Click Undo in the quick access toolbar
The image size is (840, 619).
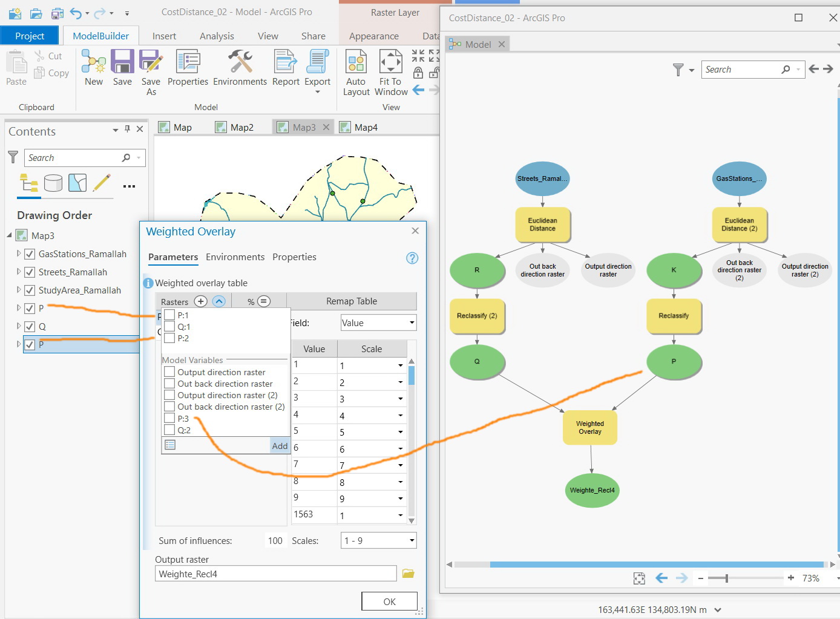point(76,13)
